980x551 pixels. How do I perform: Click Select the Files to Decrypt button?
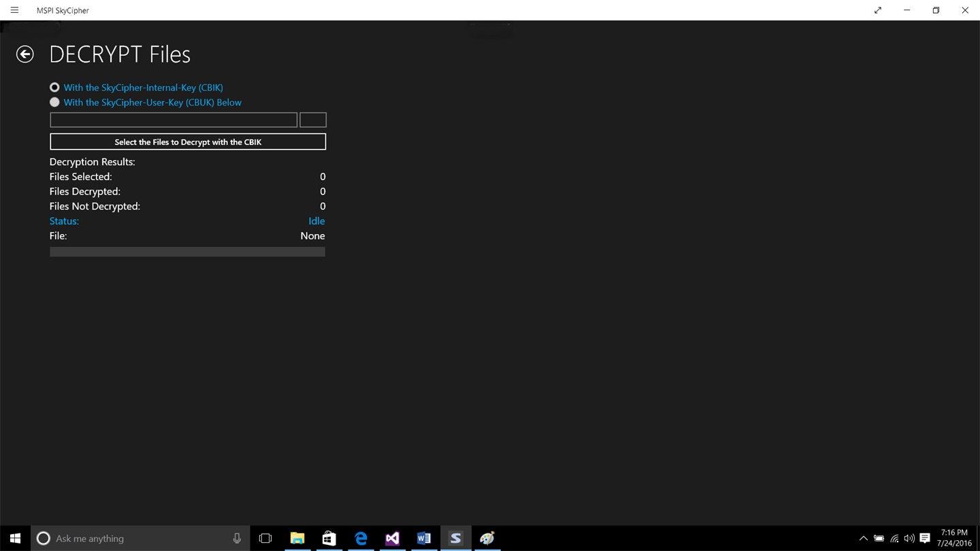coord(188,141)
